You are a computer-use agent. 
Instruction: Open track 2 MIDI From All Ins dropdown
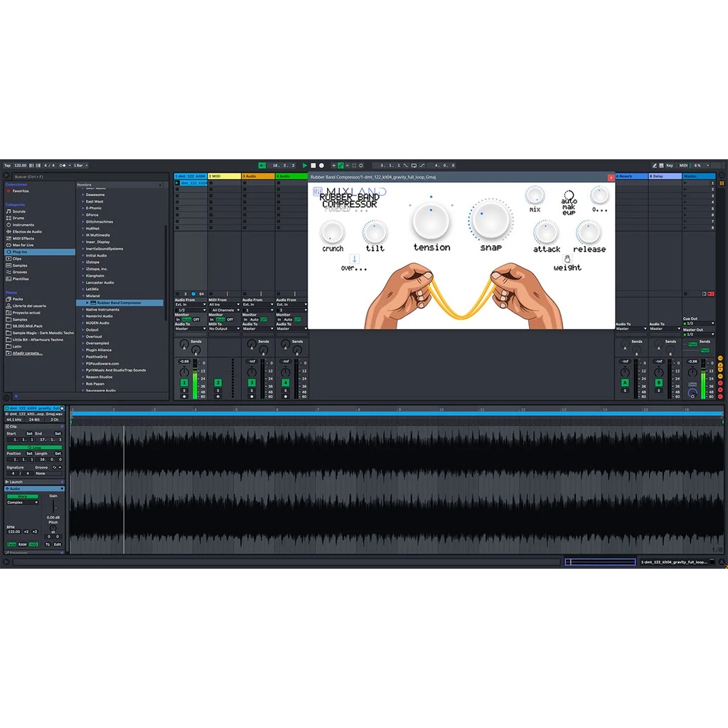pyautogui.click(x=224, y=304)
